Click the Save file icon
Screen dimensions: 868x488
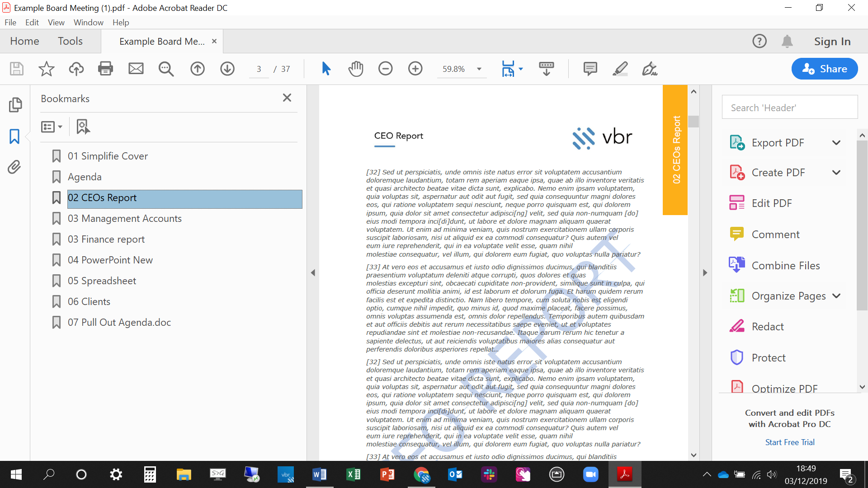(x=17, y=69)
